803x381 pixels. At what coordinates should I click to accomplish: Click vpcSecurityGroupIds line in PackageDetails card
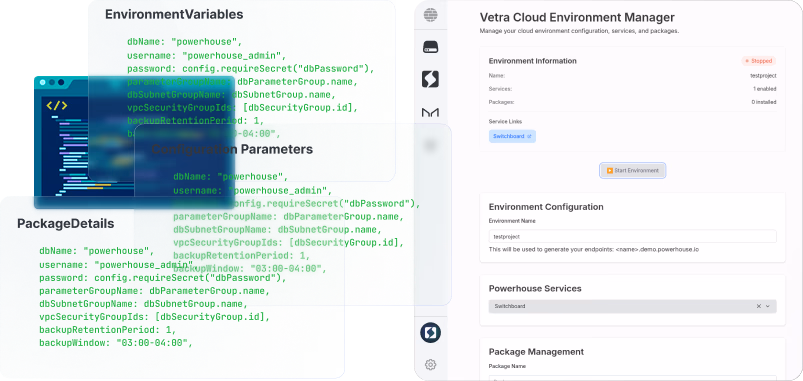(154, 317)
